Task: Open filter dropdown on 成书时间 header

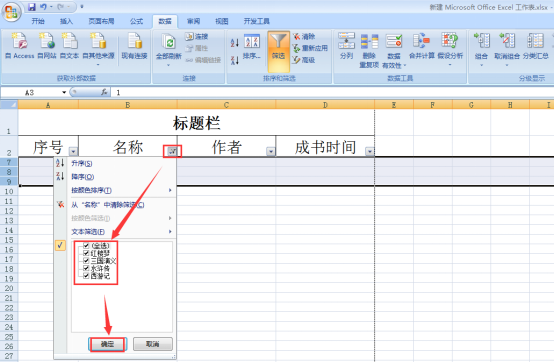Action: pos(370,152)
